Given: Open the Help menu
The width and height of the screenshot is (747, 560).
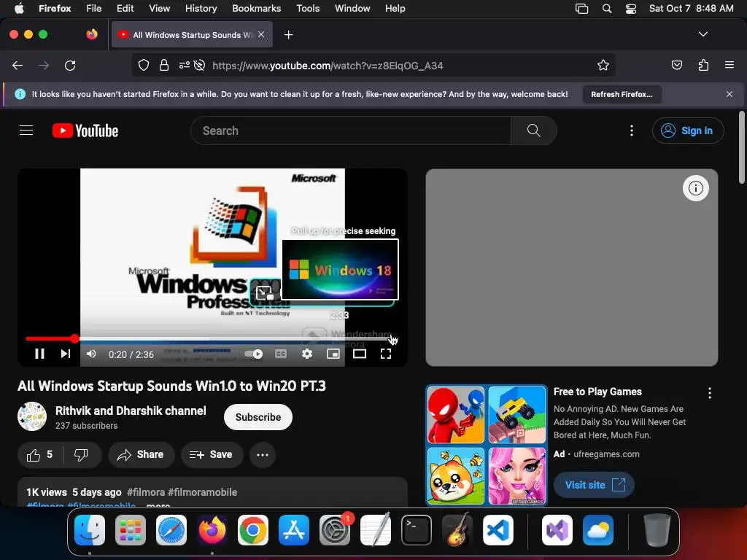Looking at the screenshot, I should point(395,8).
